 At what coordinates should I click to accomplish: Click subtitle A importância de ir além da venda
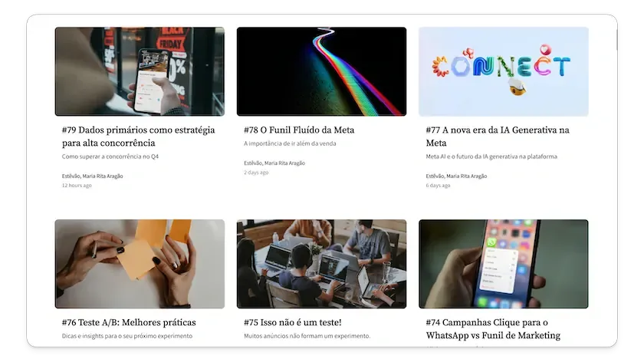pyautogui.click(x=290, y=143)
